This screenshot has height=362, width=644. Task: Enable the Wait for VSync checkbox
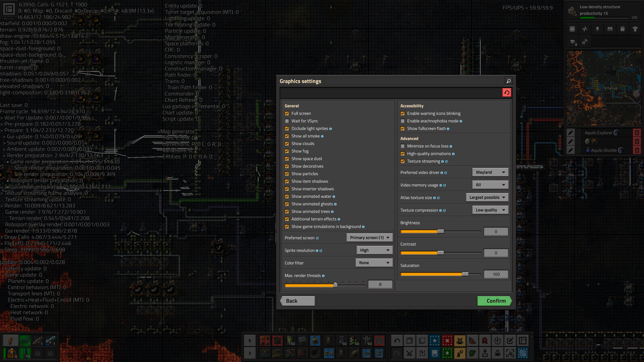[287, 121]
